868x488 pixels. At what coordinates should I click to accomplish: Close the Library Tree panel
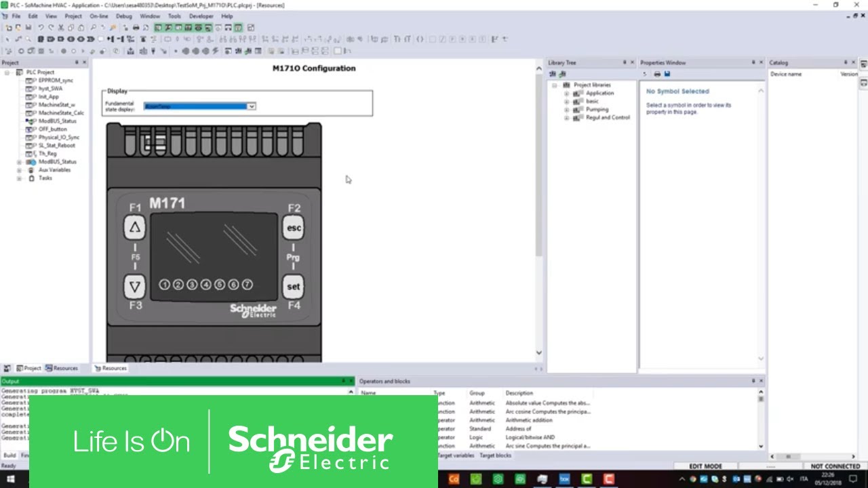pyautogui.click(x=633, y=62)
